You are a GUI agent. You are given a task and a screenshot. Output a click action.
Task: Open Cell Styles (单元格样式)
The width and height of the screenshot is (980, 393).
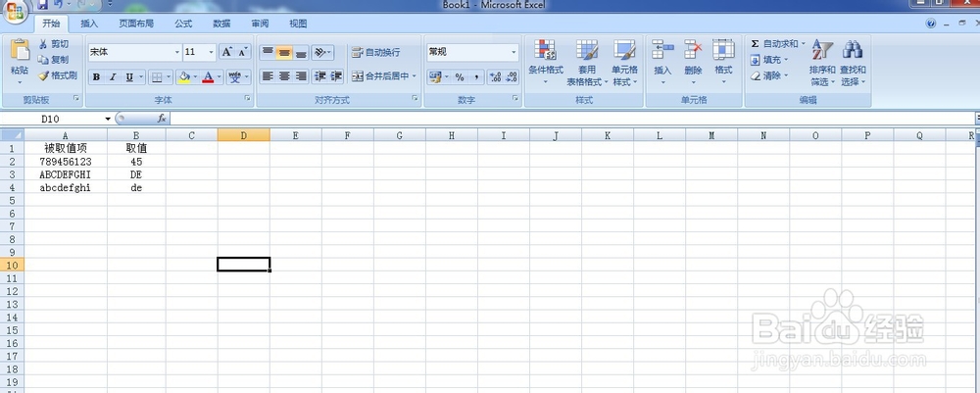(624, 63)
